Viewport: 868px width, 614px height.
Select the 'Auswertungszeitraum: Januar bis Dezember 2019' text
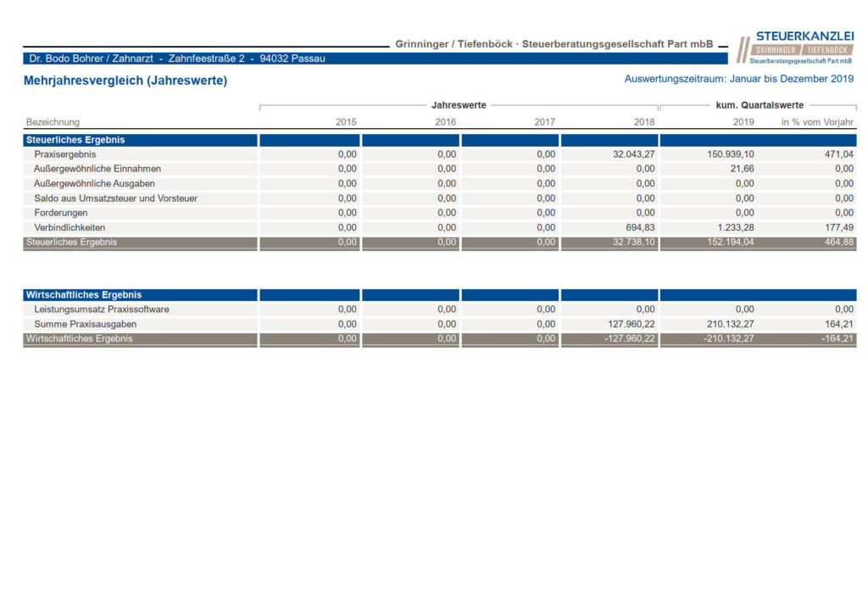(x=739, y=79)
